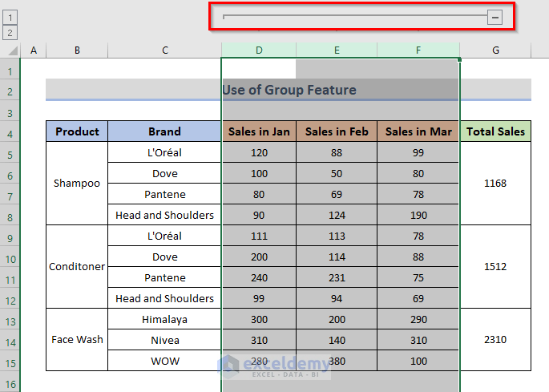
Task: Click the Shampoo merged cell
Action: coord(77,184)
